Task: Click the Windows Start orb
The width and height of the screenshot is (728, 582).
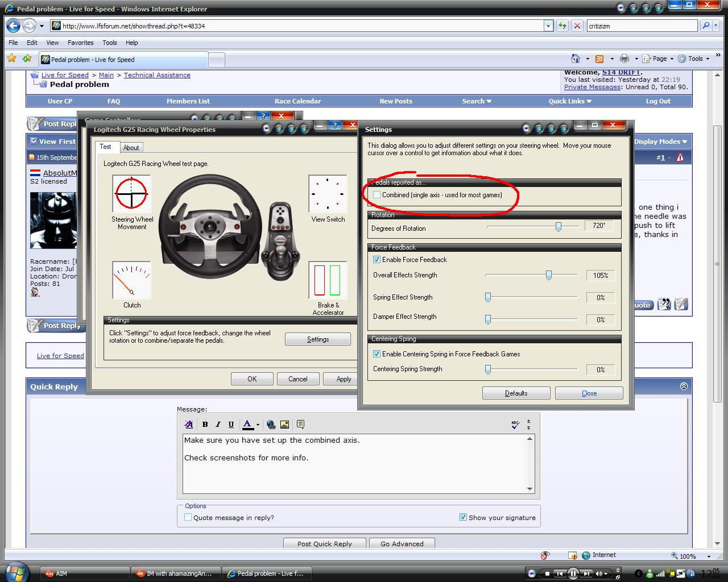Action: coord(16,571)
